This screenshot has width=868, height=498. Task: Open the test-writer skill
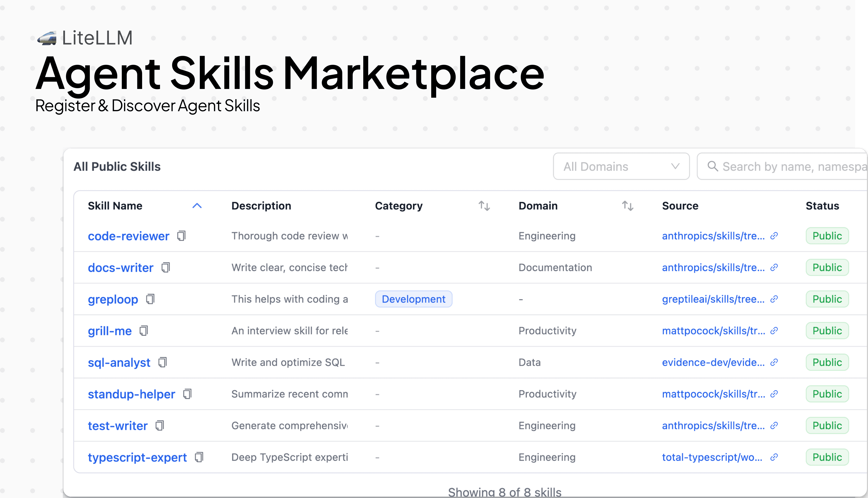[x=118, y=426]
